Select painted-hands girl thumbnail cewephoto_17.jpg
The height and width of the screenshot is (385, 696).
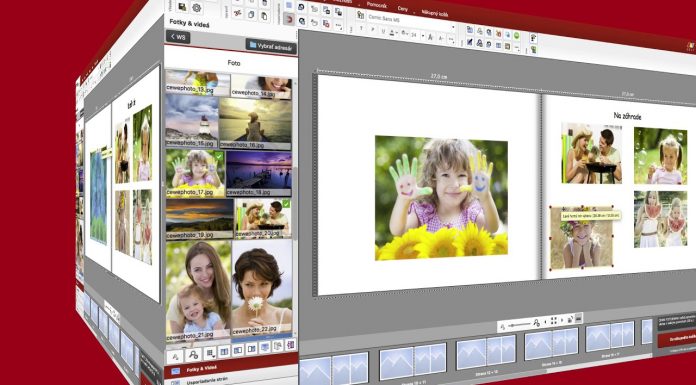pos(195,173)
